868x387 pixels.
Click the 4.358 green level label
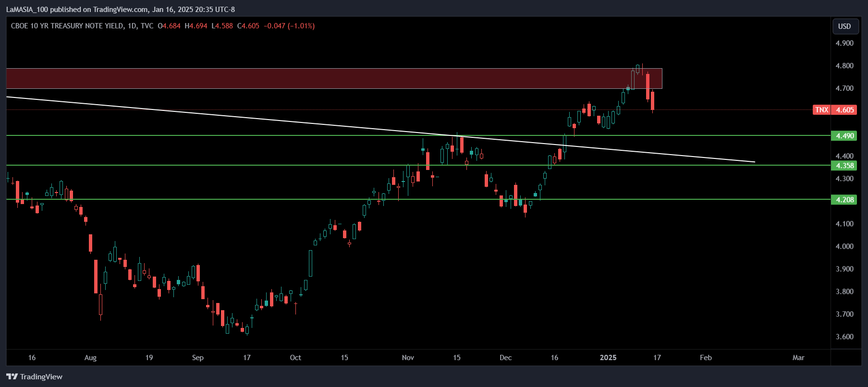tap(845, 166)
